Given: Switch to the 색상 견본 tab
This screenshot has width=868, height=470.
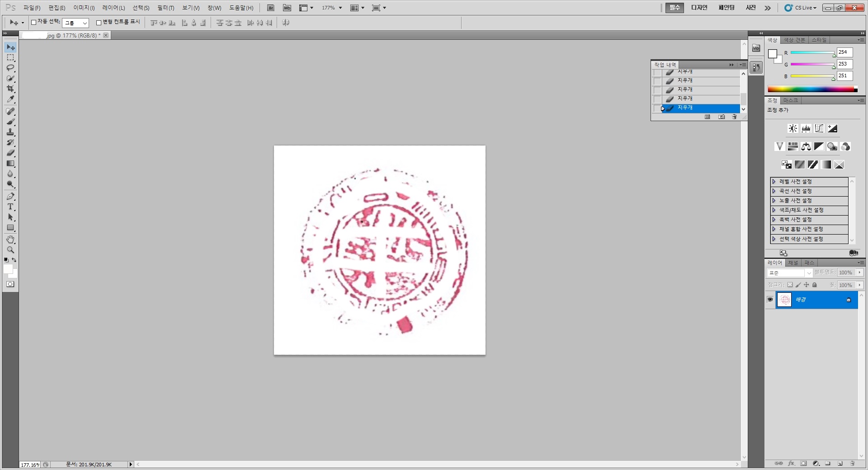Looking at the screenshot, I should (794, 40).
